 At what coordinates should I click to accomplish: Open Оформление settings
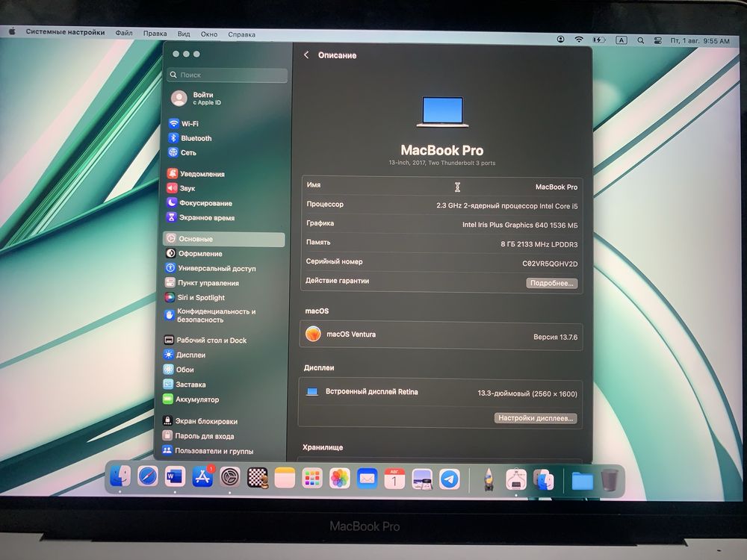click(194, 254)
